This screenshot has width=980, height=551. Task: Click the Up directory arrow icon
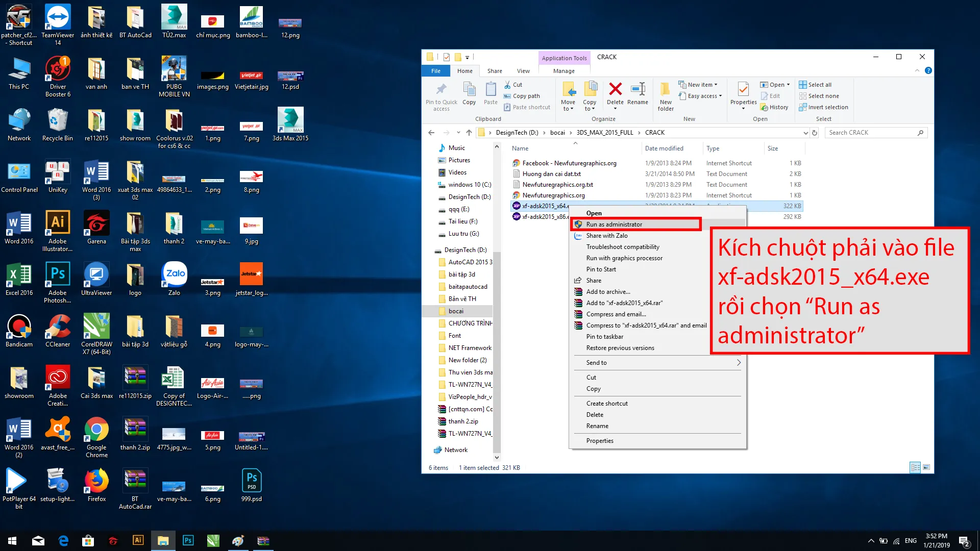point(469,133)
